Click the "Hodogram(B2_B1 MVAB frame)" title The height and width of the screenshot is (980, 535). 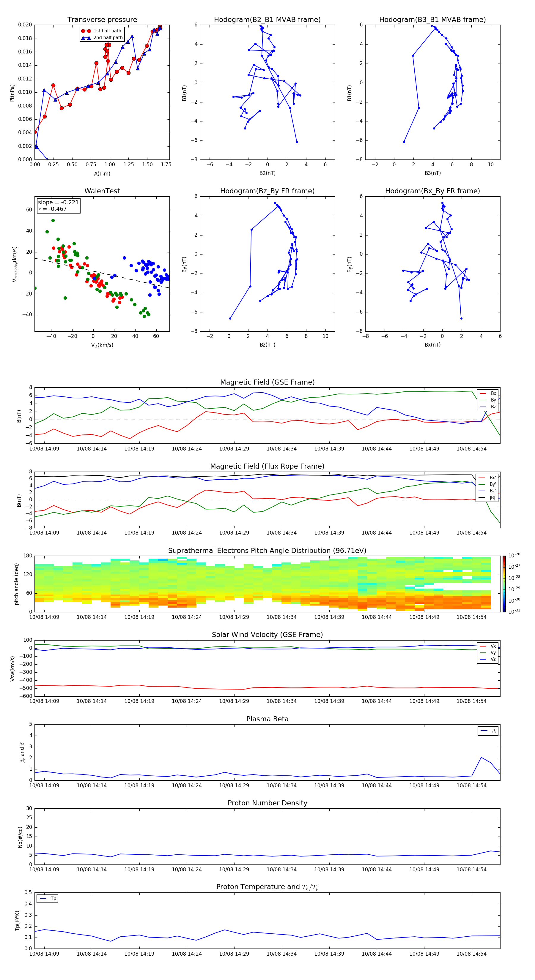point(267,19)
